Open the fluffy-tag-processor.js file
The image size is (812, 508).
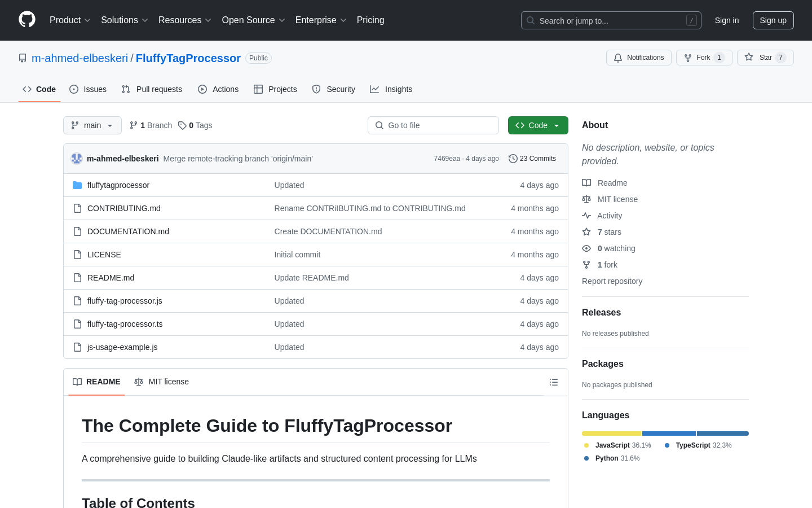tap(125, 301)
